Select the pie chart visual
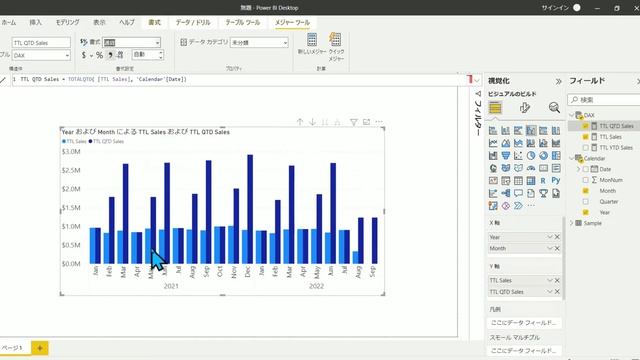This screenshot has height=360, width=640. pos(531,156)
